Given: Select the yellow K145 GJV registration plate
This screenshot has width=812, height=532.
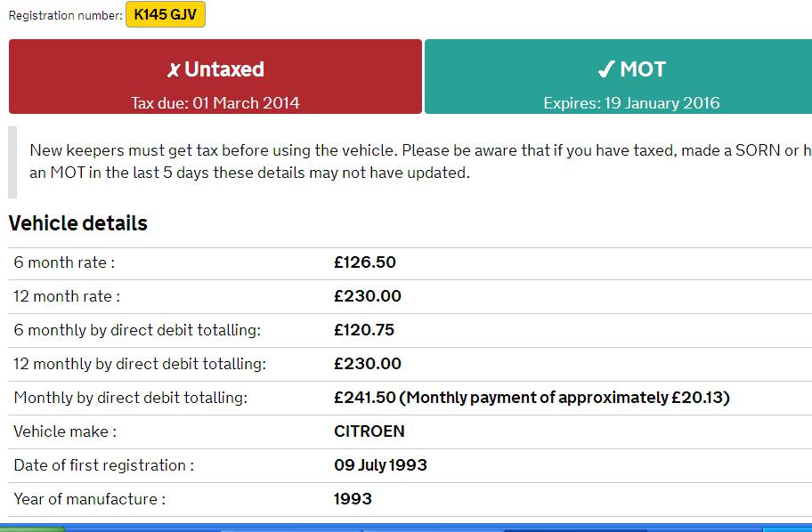Looking at the screenshot, I should (x=166, y=14).
